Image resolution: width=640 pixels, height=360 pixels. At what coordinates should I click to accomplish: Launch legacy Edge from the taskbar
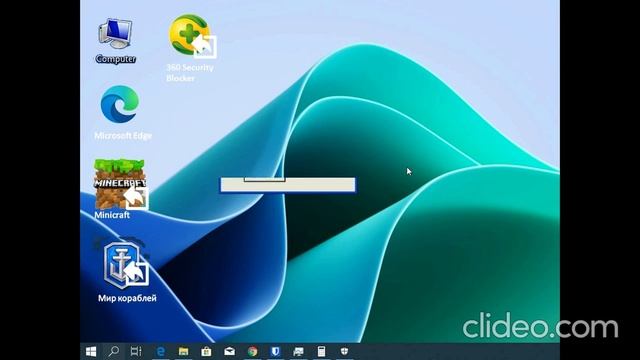click(161, 351)
